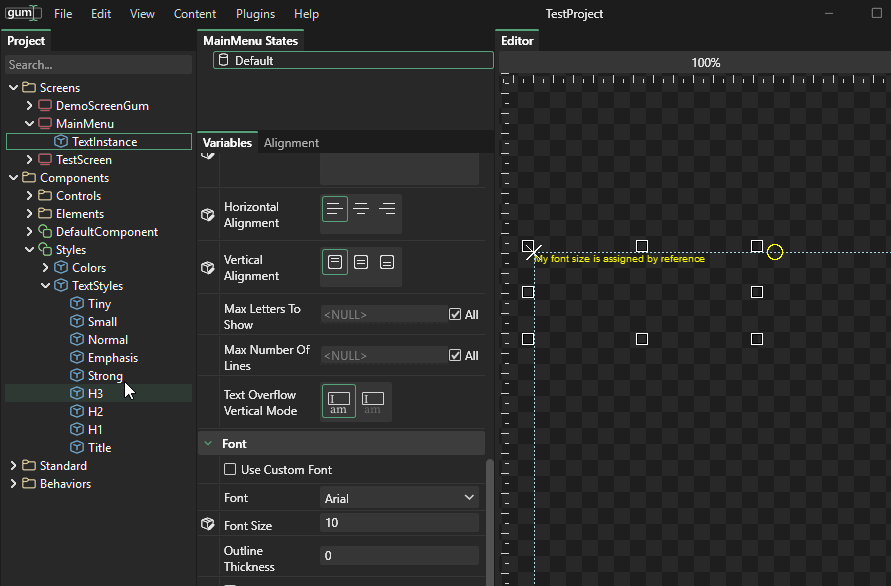Select bottom vertical alignment icon
891x586 pixels.
coord(387,262)
